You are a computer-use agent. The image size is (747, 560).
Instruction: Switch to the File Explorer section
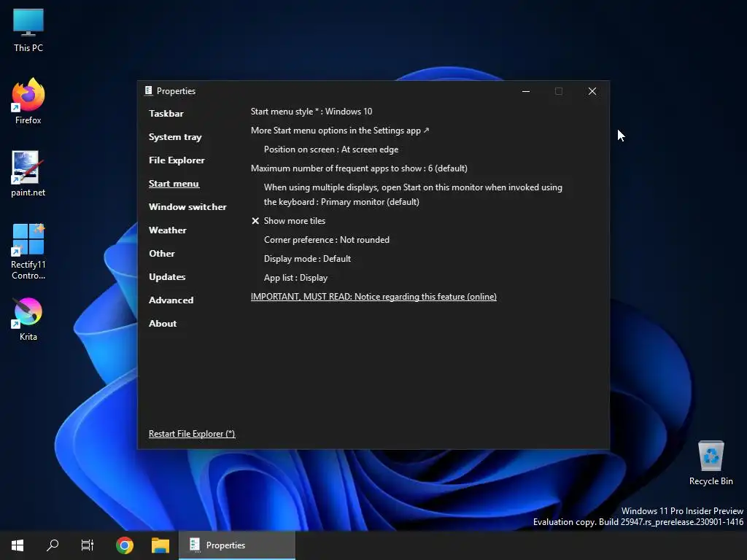click(x=177, y=160)
